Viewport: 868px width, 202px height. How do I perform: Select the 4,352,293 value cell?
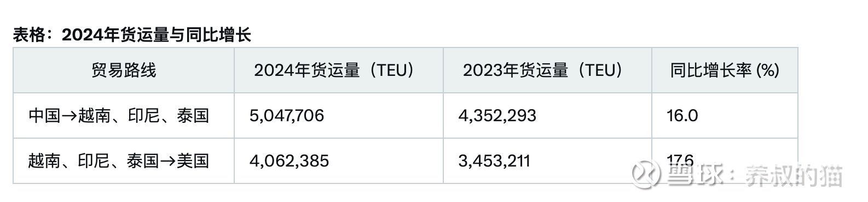547,115
